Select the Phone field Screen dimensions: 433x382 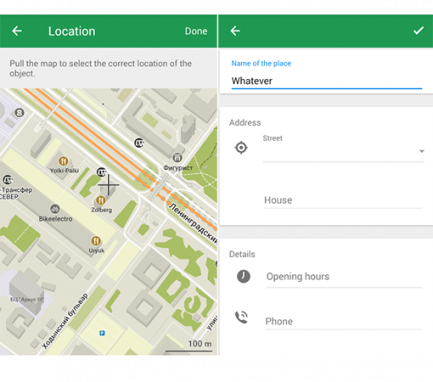(343, 321)
